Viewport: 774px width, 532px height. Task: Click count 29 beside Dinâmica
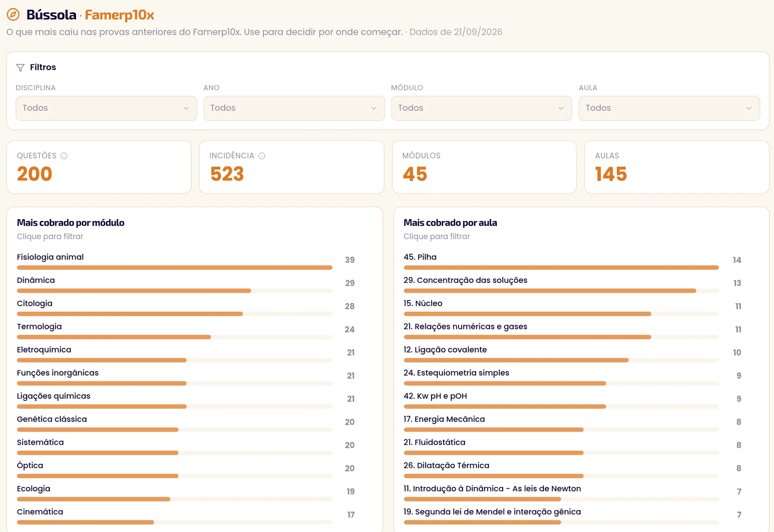350,283
